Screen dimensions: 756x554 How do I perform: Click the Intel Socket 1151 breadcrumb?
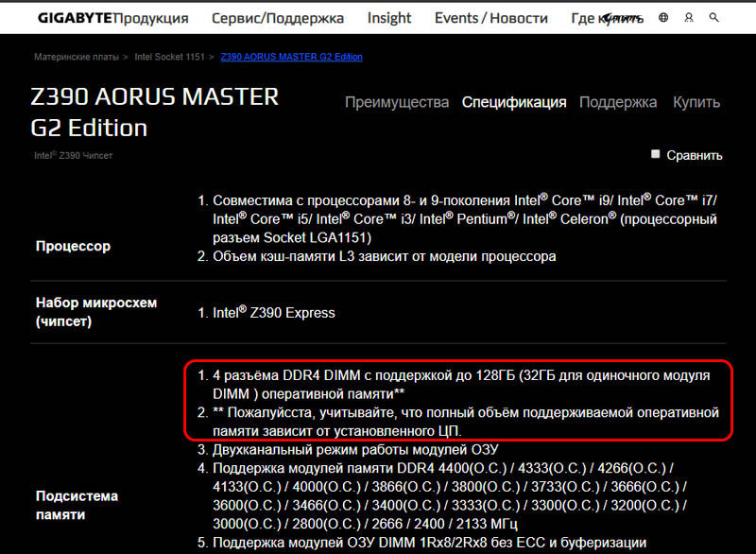pos(171,57)
